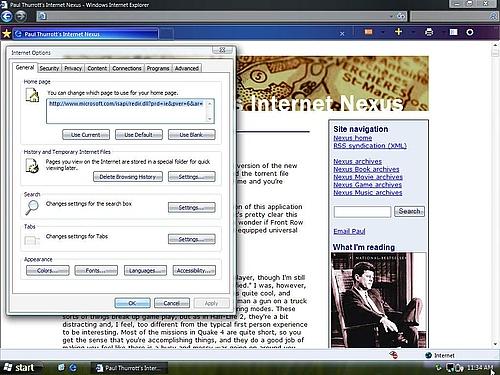Image resolution: width=500 pixels, height=375 pixels.
Task: Click the white page icon in toolbar
Action: (x=453, y=32)
